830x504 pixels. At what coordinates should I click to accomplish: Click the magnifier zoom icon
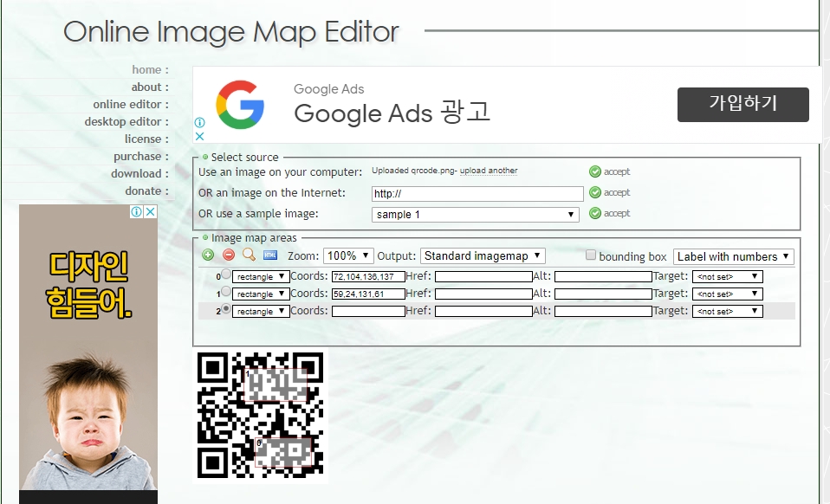tap(249, 255)
